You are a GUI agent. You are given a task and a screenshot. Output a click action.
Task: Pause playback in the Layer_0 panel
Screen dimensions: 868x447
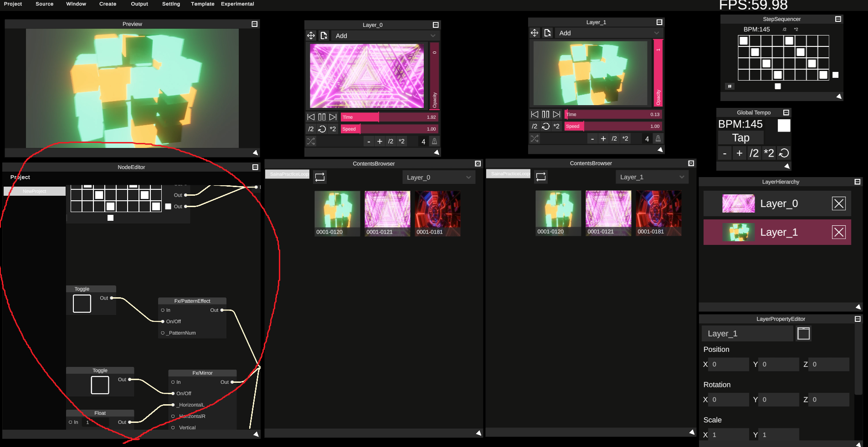[x=322, y=117]
